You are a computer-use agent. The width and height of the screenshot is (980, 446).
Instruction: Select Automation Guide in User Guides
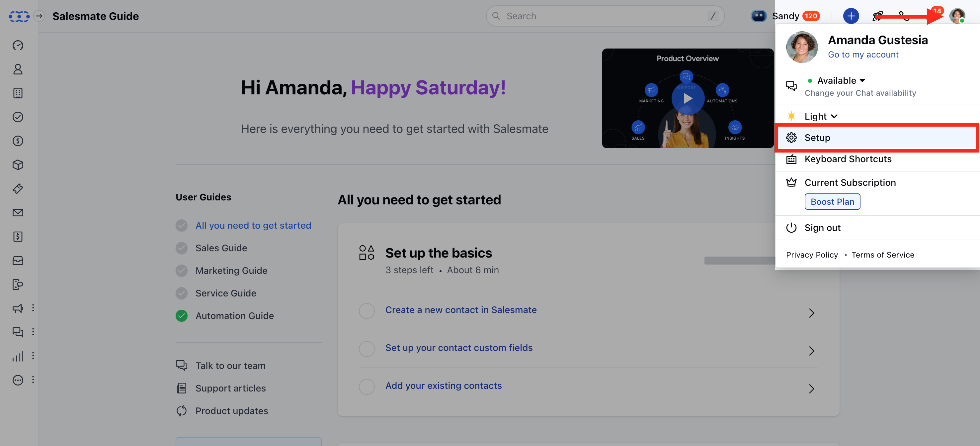point(234,316)
